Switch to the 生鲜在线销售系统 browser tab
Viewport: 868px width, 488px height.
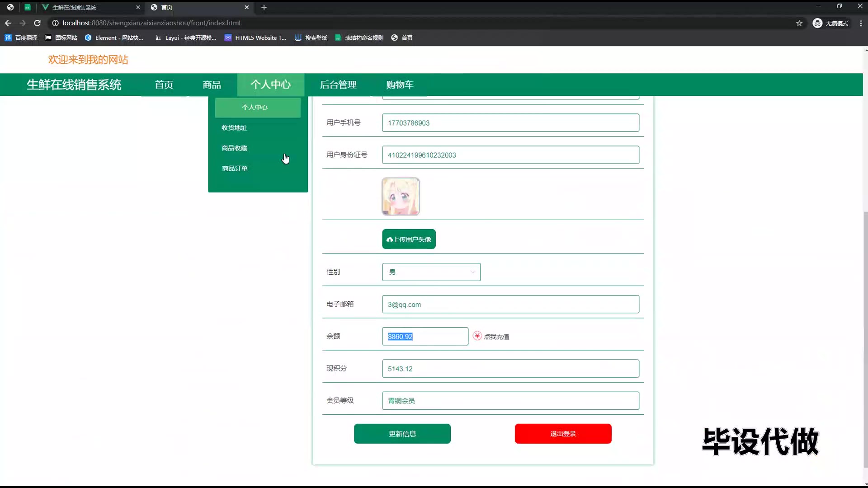(90, 7)
